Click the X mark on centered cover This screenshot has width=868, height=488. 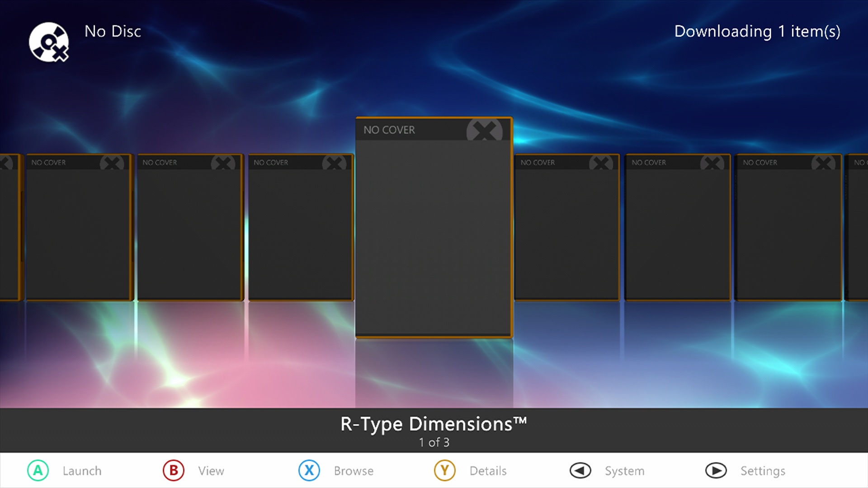pyautogui.click(x=485, y=130)
